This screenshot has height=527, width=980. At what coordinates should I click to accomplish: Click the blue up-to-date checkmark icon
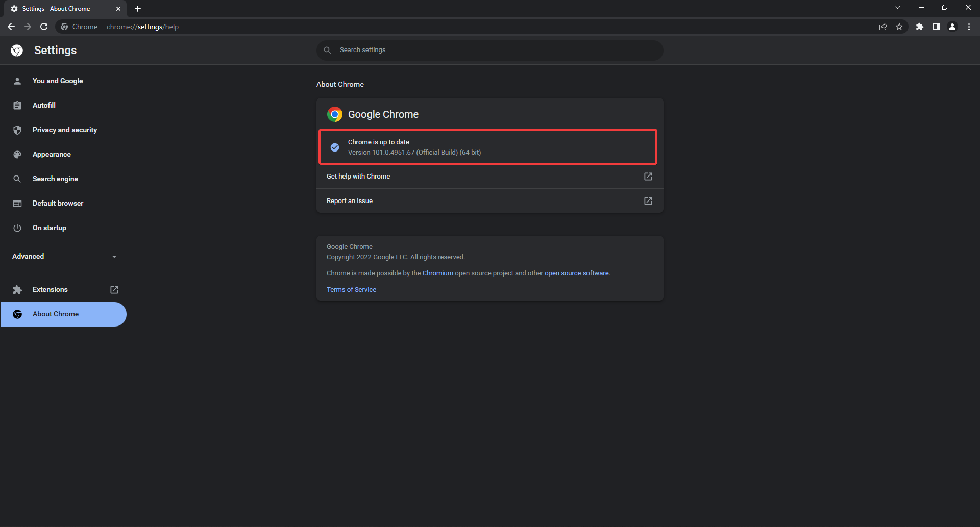pyautogui.click(x=335, y=147)
